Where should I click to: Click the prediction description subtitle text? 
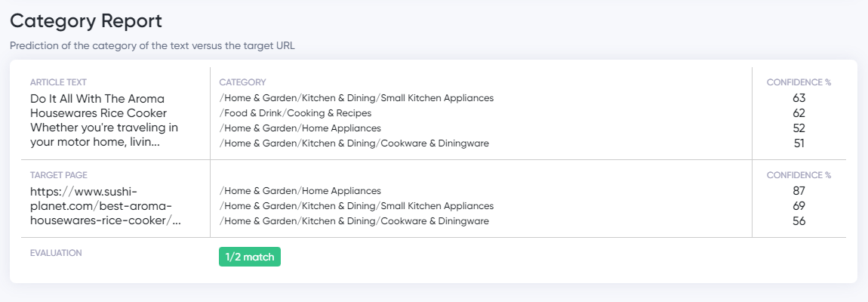(152, 46)
